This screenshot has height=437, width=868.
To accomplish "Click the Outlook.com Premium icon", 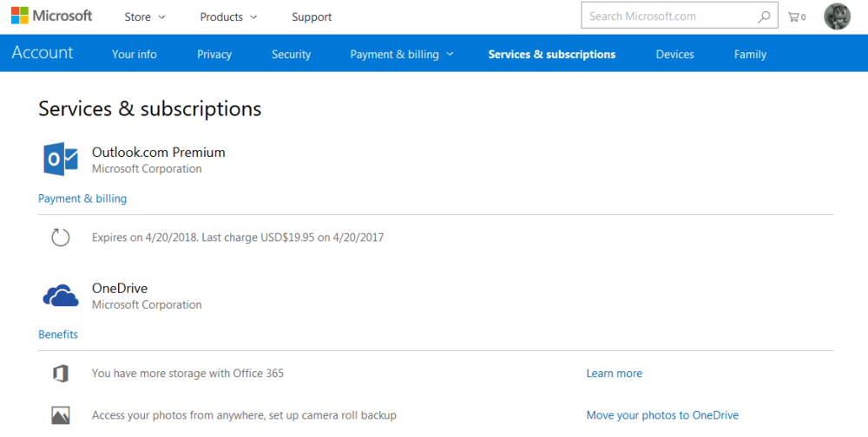I will (x=61, y=160).
